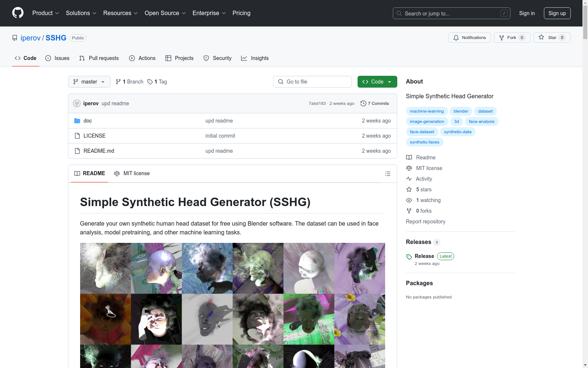The height and width of the screenshot is (368, 588).
Task: Click the 'Search or jump to' field
Action: click(452, 13)
